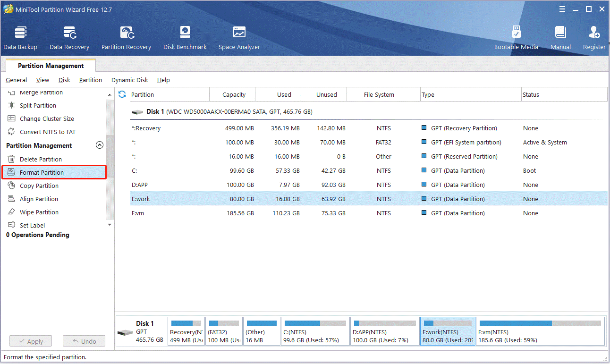Select the E:work partition row
610x364 pixels.
click(369, 199)
